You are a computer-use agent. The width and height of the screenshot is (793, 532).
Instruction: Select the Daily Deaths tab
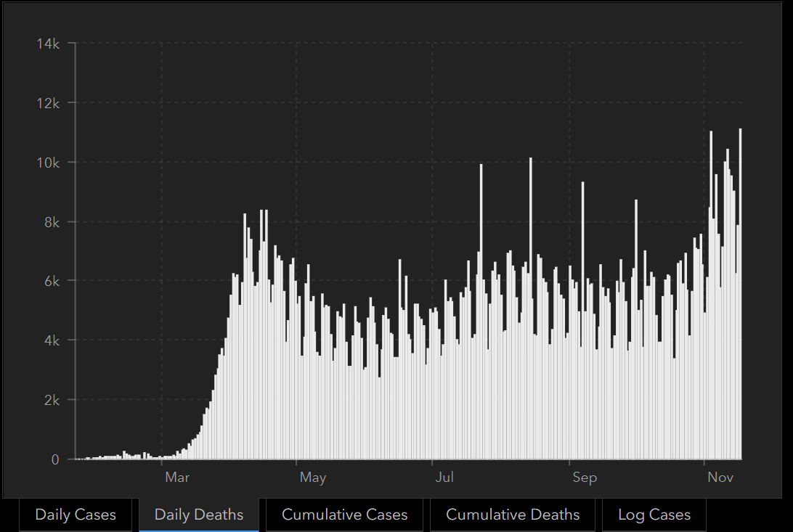198,515
